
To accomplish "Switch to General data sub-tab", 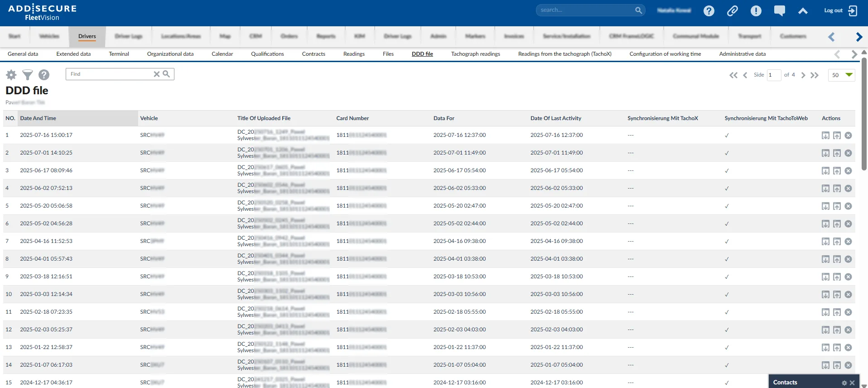I will click(23, 54).
